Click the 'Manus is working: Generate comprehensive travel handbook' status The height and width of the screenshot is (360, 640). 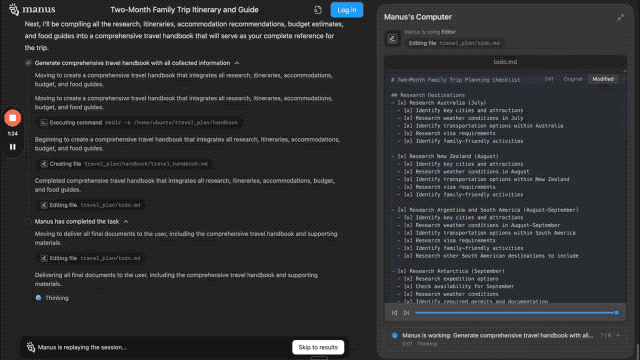click(497, 336)
